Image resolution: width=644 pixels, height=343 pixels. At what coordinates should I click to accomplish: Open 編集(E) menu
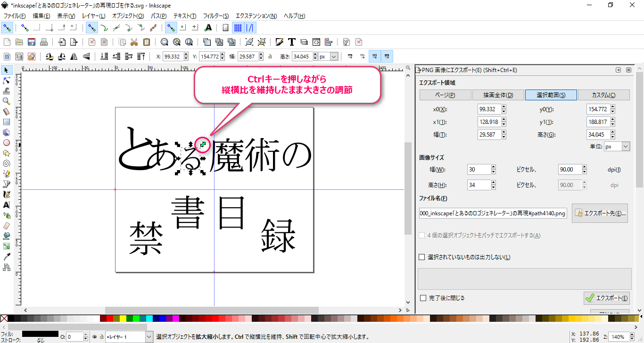(x=41, y=16)
